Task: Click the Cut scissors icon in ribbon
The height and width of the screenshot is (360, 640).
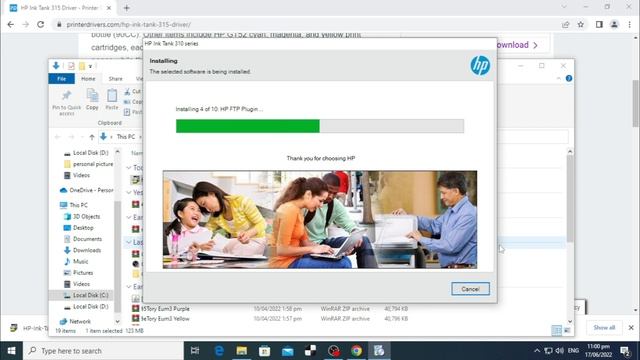Action: tap(127, 91)
